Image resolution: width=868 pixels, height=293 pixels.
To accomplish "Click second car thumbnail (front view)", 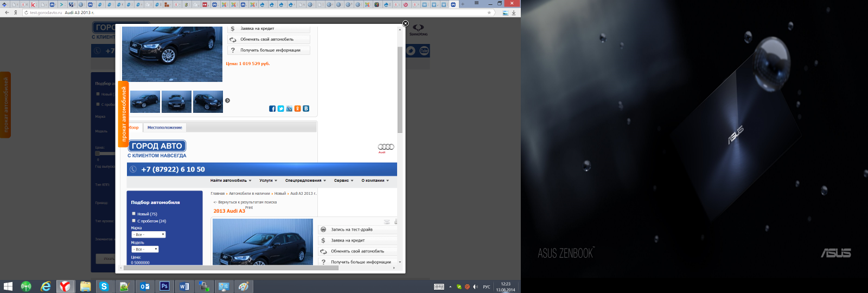I will click(176, 101).
